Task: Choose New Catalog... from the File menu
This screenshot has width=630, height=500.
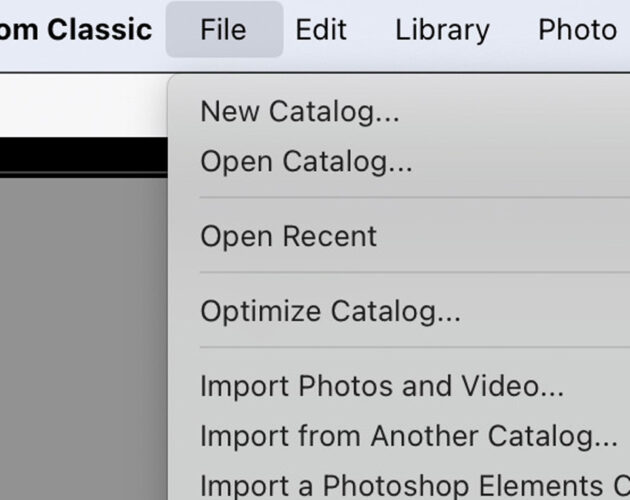Action: [399, 111]
